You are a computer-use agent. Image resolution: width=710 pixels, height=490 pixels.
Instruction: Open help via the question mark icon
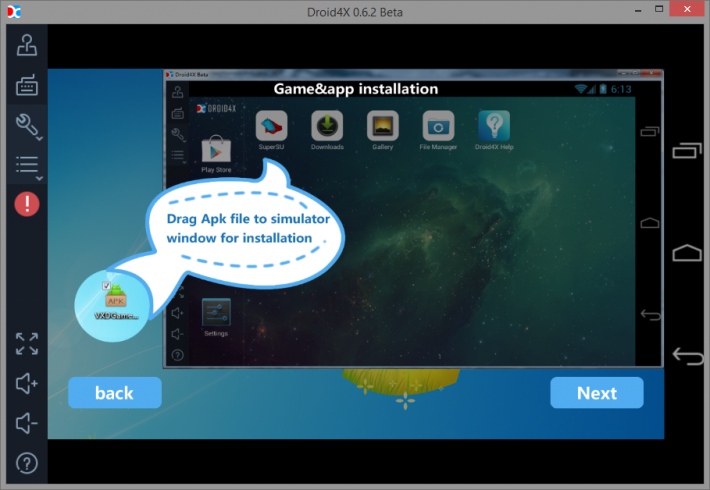click(x=27, y=463)
